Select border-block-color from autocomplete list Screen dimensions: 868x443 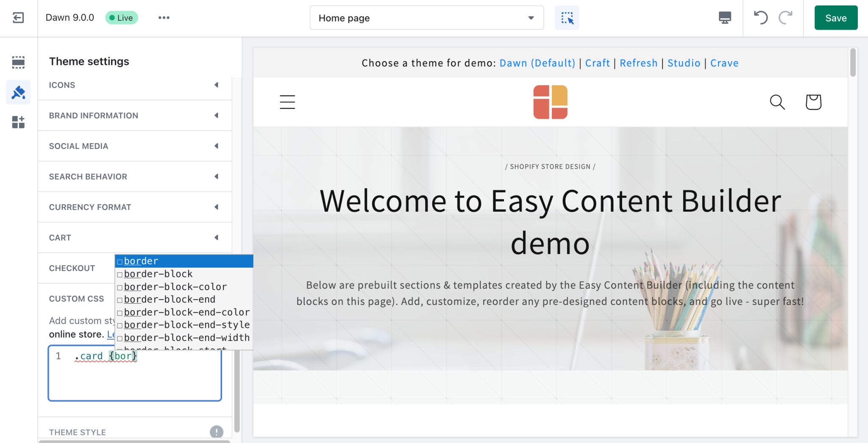[x=175, y=287]
